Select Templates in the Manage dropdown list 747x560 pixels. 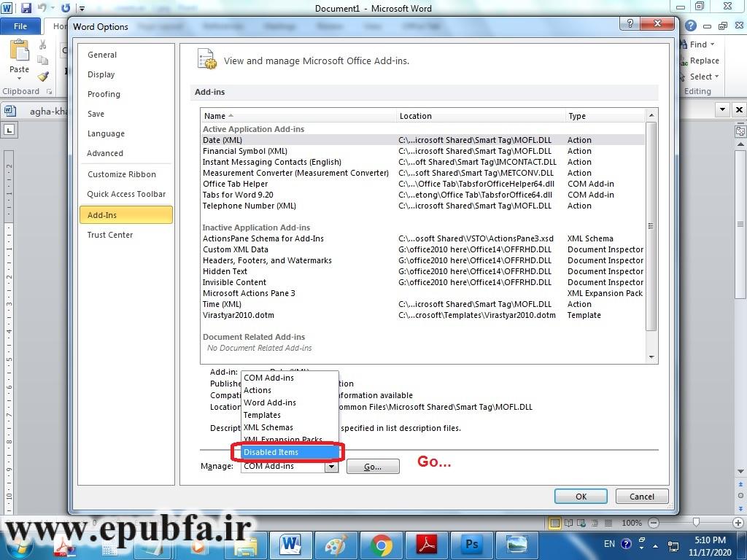pos(262,415)
